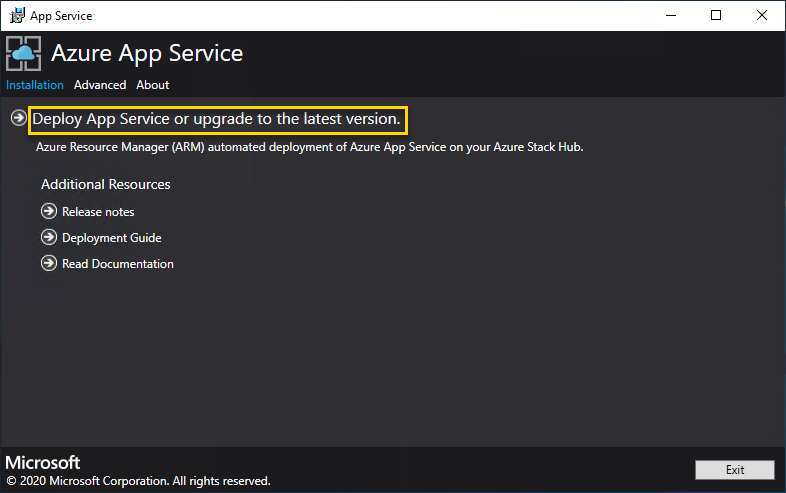Click the App Service title bar icon
786x493 pixels.
[16, 15]
